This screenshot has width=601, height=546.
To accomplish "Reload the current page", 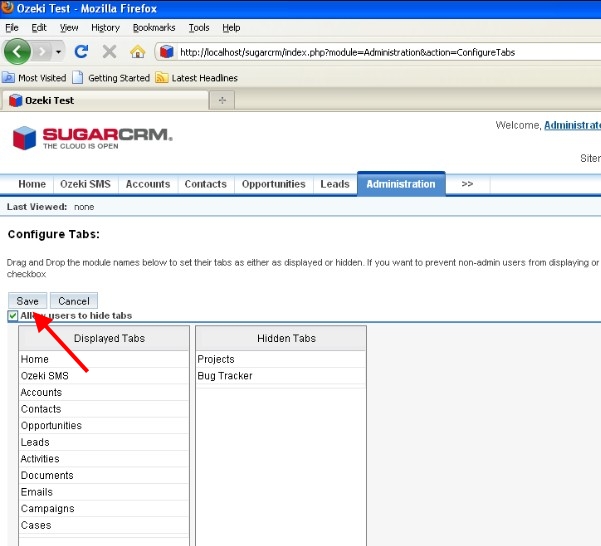I will pyautogui.click(x=81, y=51).
